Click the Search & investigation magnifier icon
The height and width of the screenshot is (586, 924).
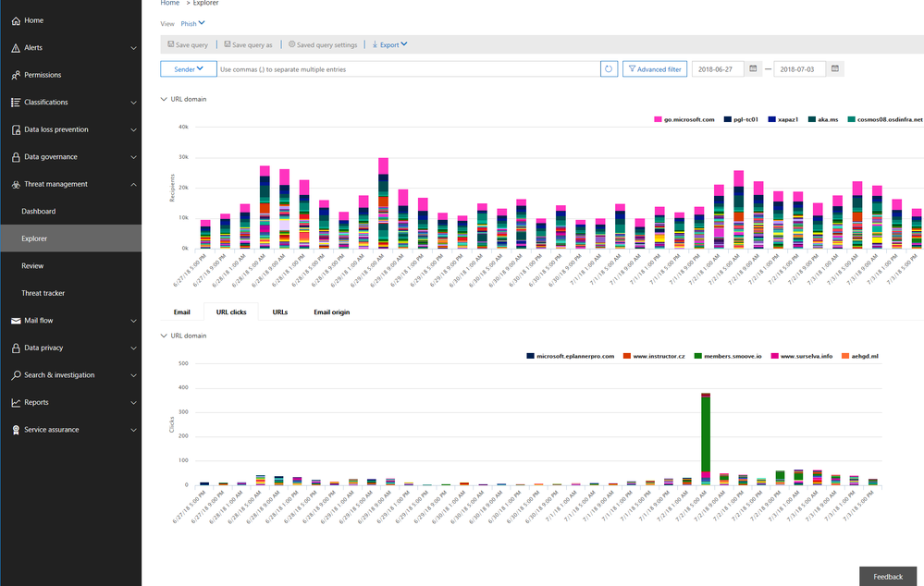(x=16, y=375)
